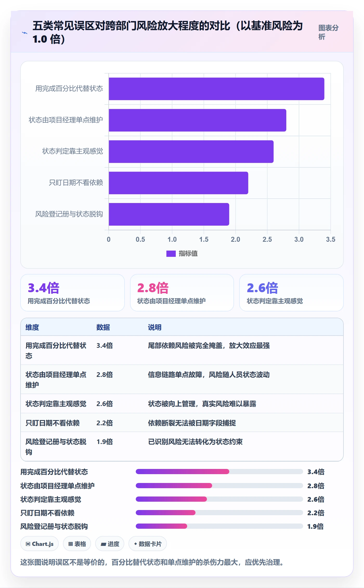Click the x-axis label 2.0

[x=235, y=239]
